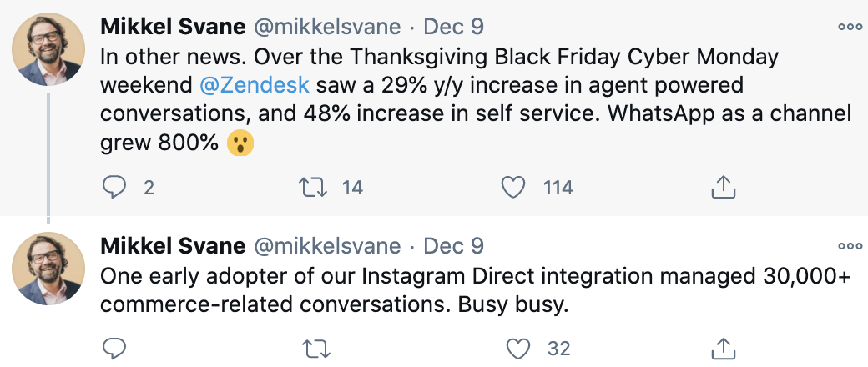Open more options menu on second tweet

pos(850,246)
